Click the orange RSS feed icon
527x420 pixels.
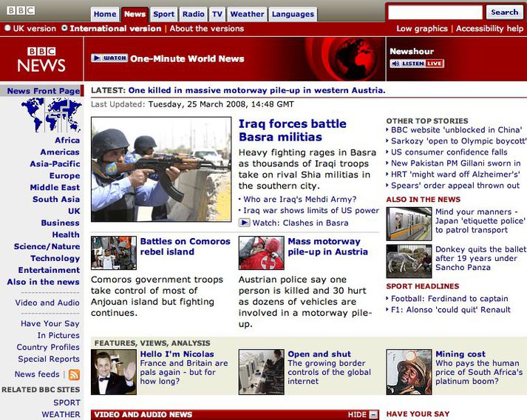(x=74, y=374)
